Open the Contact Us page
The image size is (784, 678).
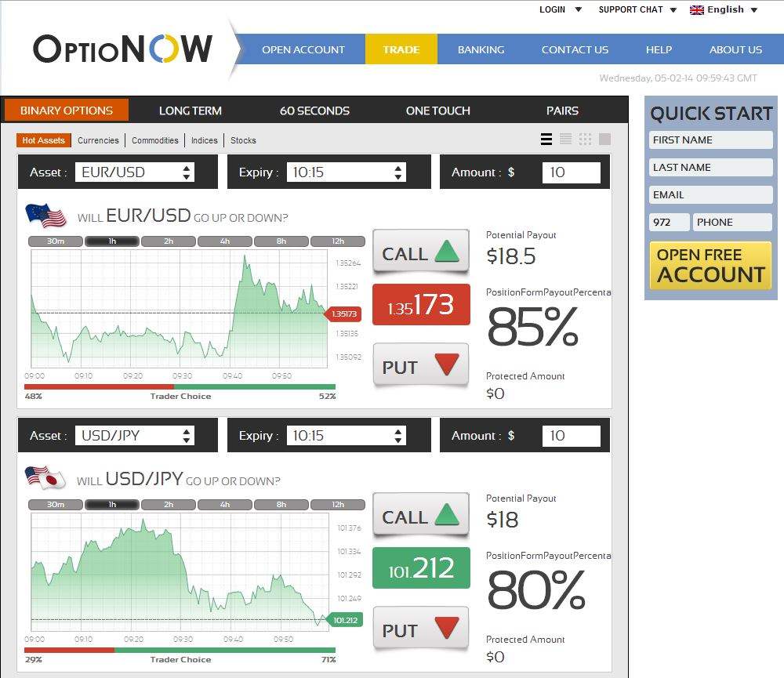(575, 49)
